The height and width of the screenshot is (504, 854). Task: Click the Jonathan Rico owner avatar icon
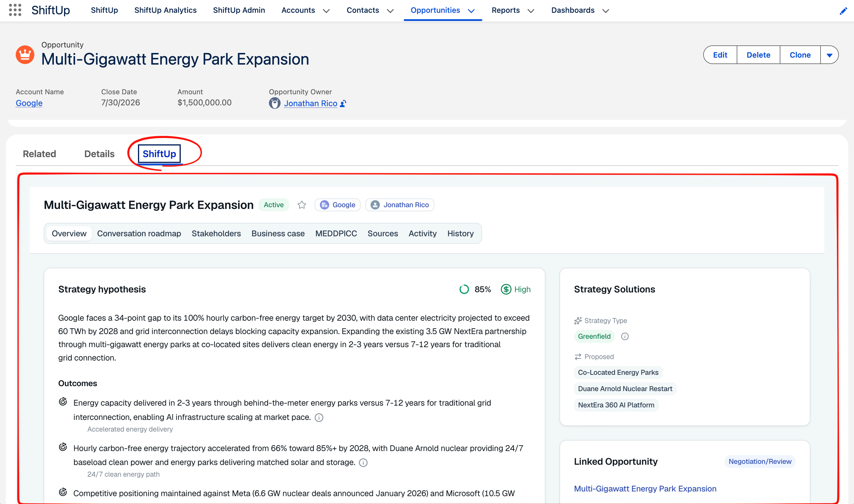[274, 103]
